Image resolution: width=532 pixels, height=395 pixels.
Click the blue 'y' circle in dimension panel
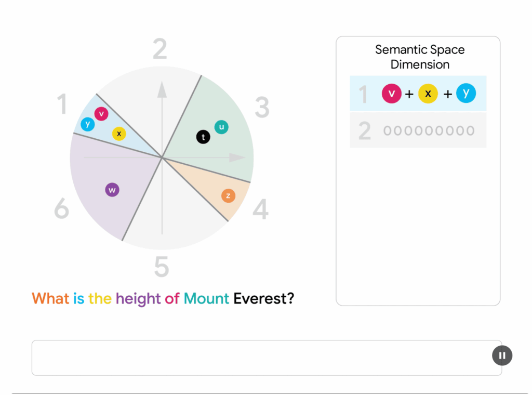466,93
